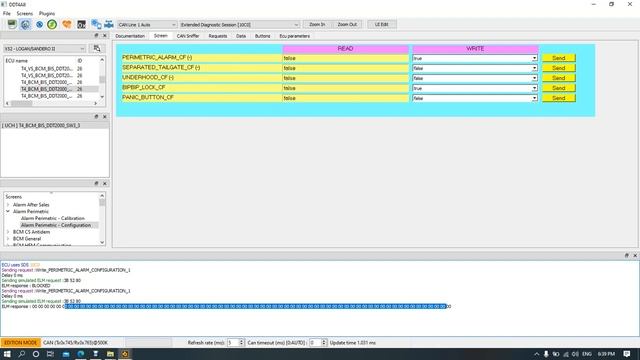Click Send for PANIC_BUTTON_CF
Viewport: 640px width, 360px height.
coord(559,98)
